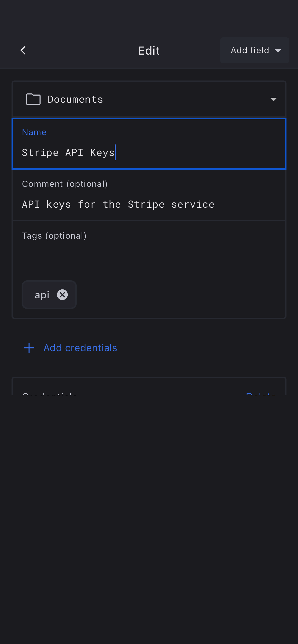The image size is (298, 644).
Task: Click the Add field caret arrow
Action: coord(278,51)
